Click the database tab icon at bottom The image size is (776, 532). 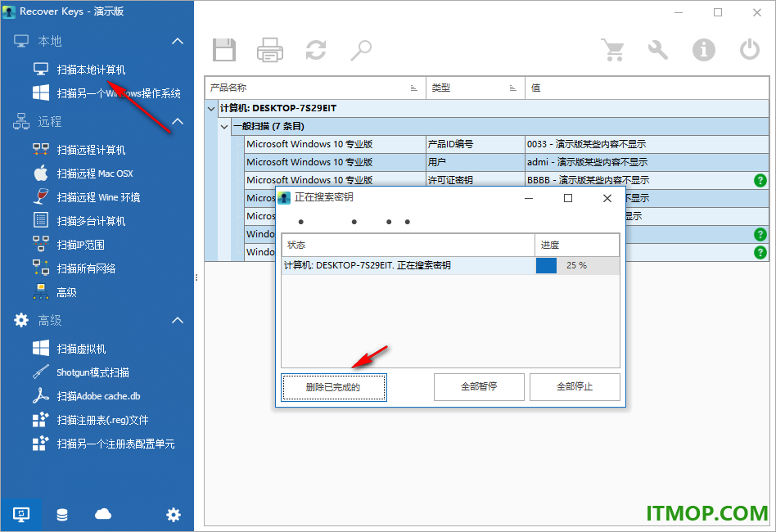tap(62, 515)
